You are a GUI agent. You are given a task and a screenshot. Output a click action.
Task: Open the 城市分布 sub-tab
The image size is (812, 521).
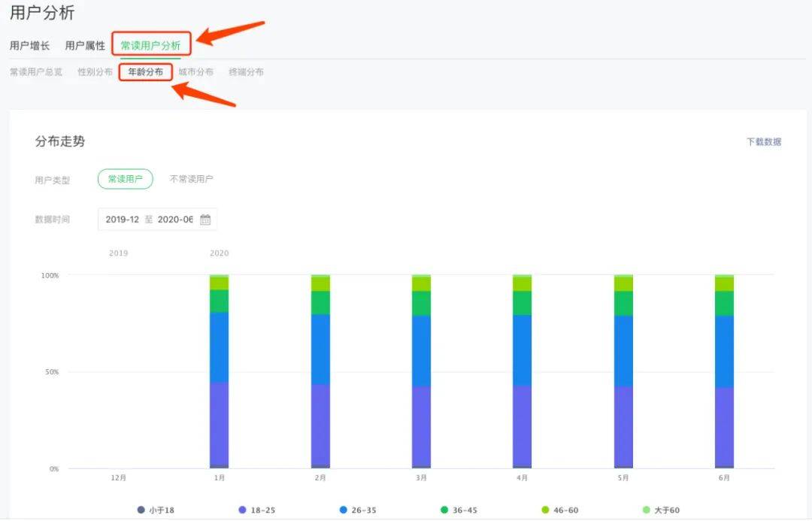tap(195, 72)
